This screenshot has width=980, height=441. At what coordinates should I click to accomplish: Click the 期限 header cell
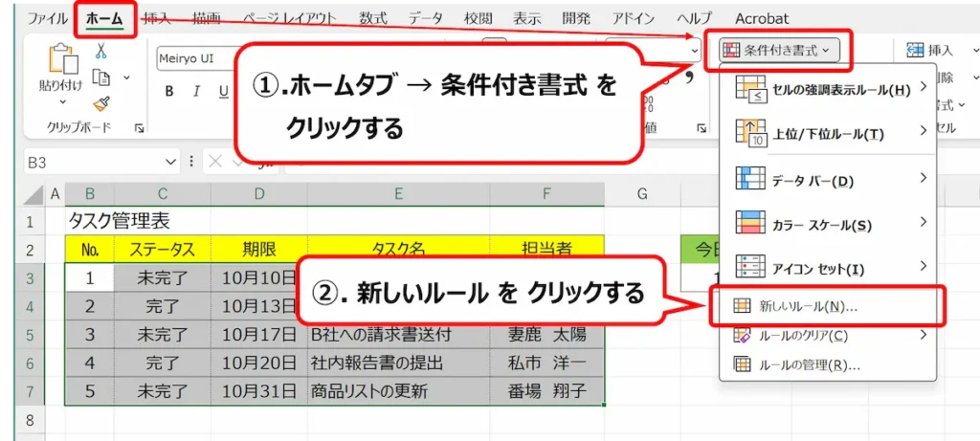(x=259, y=250)
